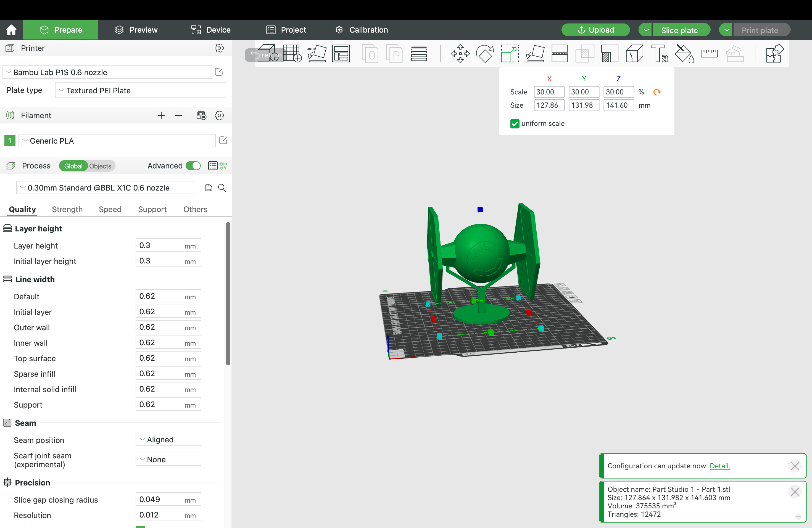Open the printer preset dropdown
This screenshot has width=812, height=528.
click(x=107, y=72)
